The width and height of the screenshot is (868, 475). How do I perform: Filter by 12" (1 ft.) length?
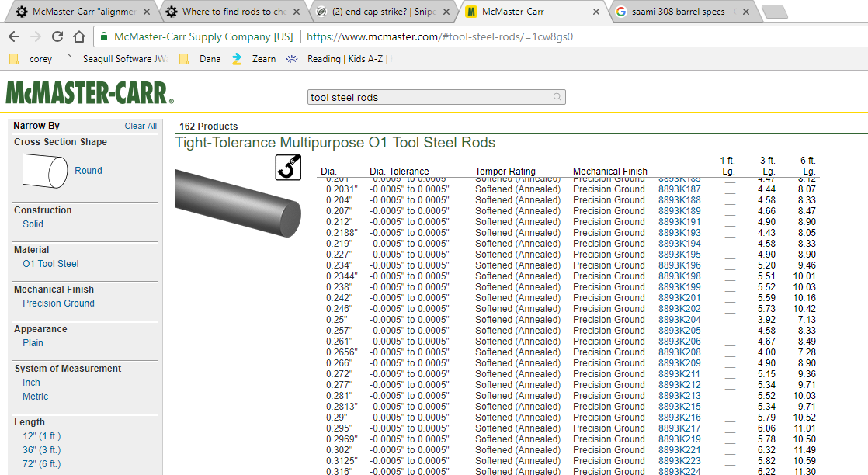coord(41,436)
